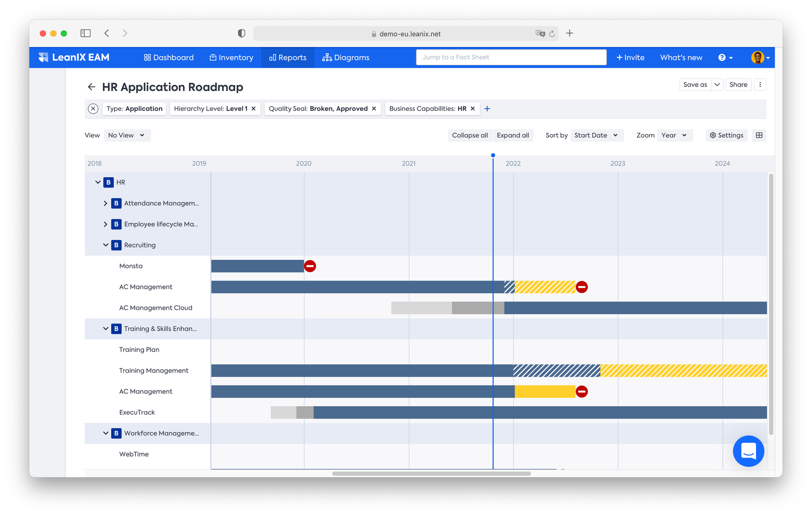Select the AC Management Cloud row label
Screen dimensions: 812x516
click(155, 308)
